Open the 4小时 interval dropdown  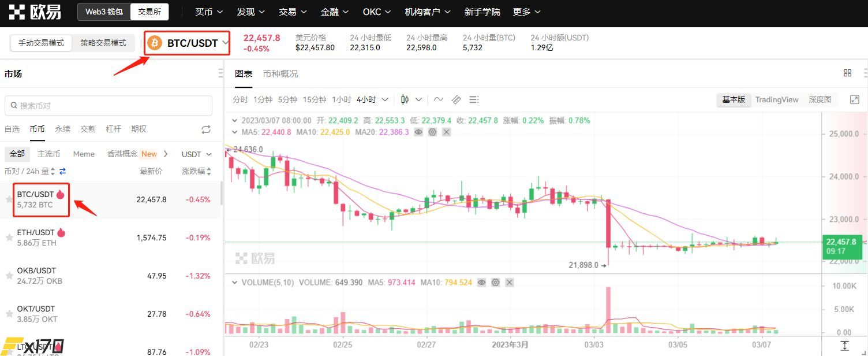coord(372,99)
